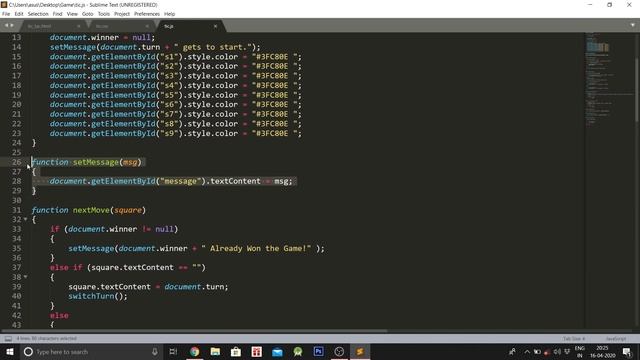The image size is (640, 360).
Task: Open the Tools menu
Action: click(104, 14)
